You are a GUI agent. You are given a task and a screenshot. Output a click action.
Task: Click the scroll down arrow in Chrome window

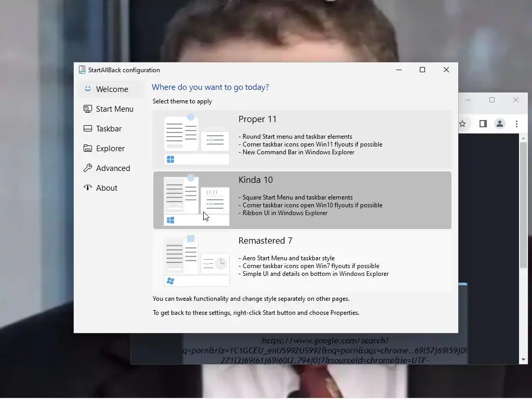click(523, 360)
